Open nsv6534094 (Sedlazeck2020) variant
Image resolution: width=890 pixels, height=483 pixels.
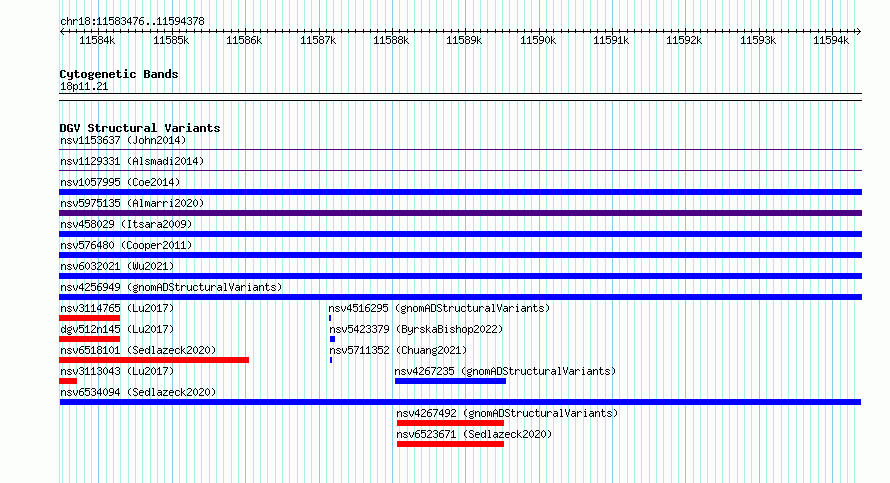pos(138,392)
